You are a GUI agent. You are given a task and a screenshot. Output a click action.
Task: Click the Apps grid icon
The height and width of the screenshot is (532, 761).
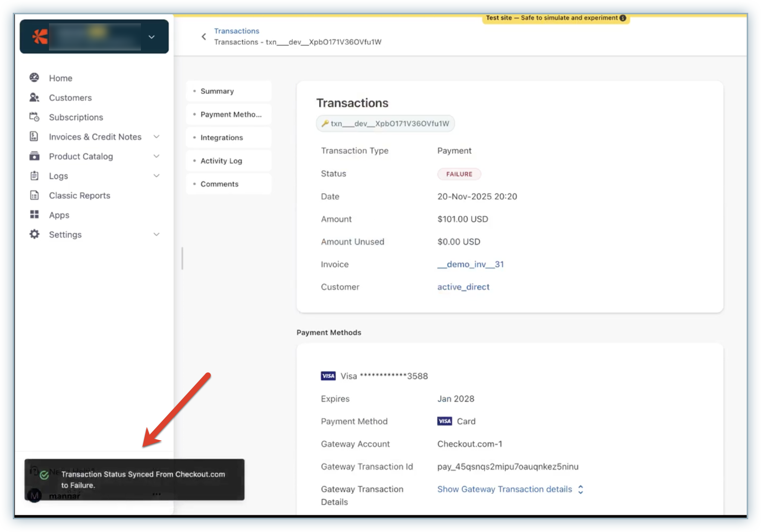coord(34,215)
